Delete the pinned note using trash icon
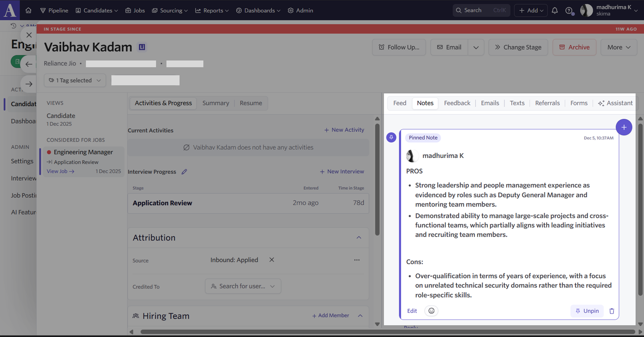 (x=612, y=311)
